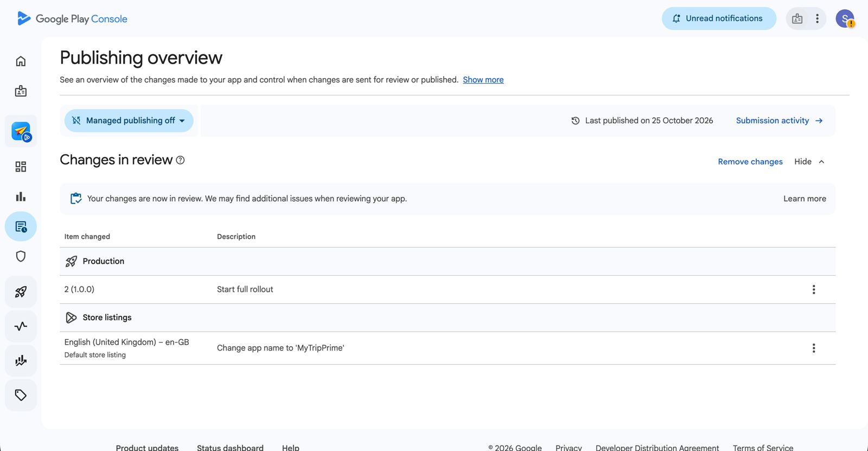Click "Change app name to 'MyTripPrime'" text
868x451 pixels.
[280, 348]
